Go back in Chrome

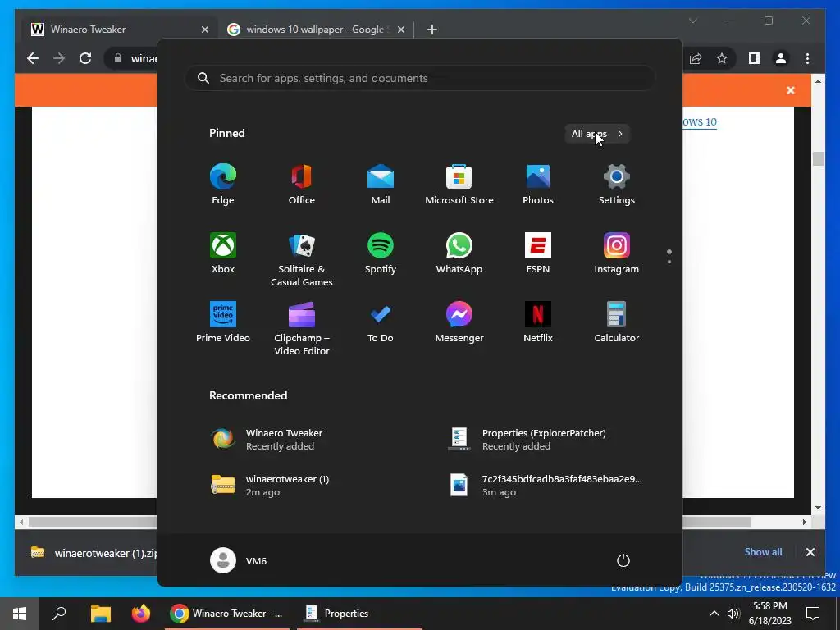pyautogui.click(x=33, y=58)
